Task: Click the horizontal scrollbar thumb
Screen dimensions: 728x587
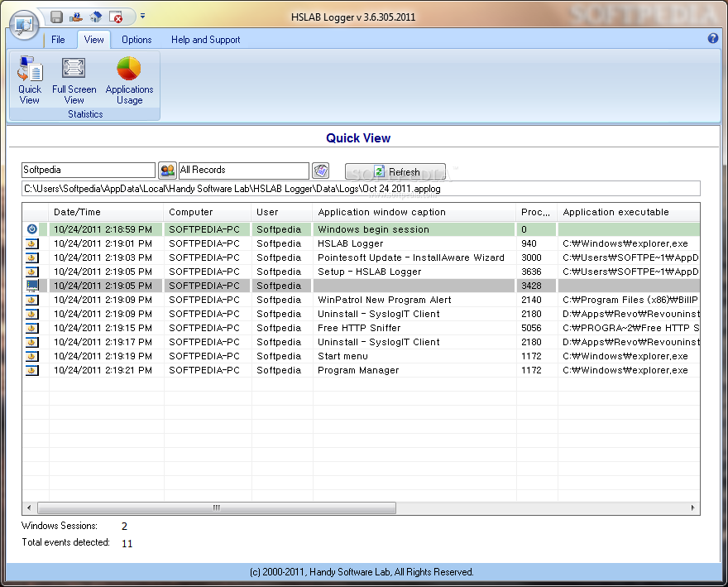Action: tap(217, 508)
